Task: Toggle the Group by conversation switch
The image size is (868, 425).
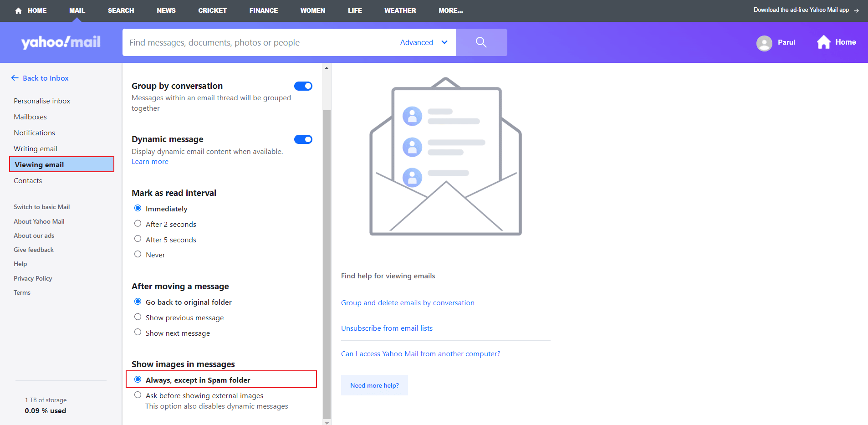Action: click(x=303, y=86)
